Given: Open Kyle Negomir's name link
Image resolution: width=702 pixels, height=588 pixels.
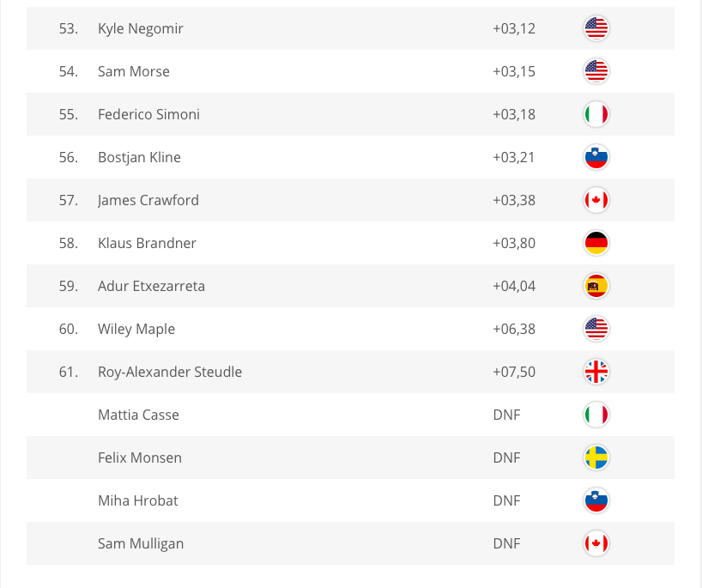Looking at the screenshot, I should pyautogui.click(x=140, y=28).
